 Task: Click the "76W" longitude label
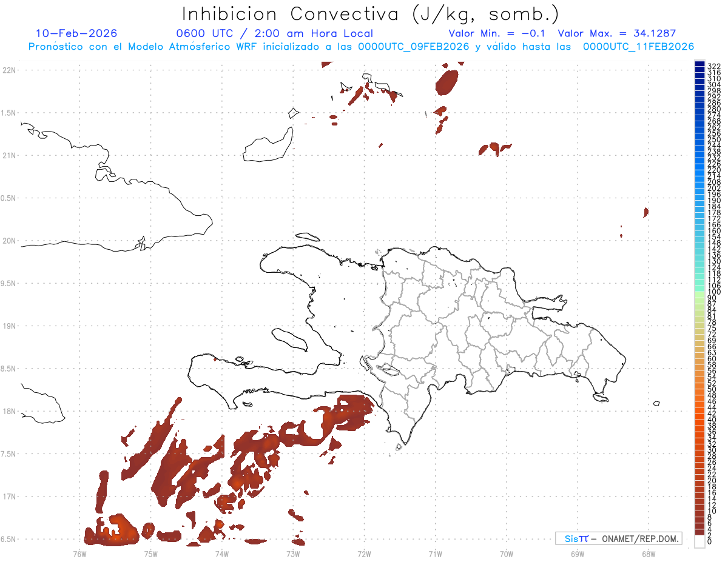pyautogui.click(x=79, y=554)
